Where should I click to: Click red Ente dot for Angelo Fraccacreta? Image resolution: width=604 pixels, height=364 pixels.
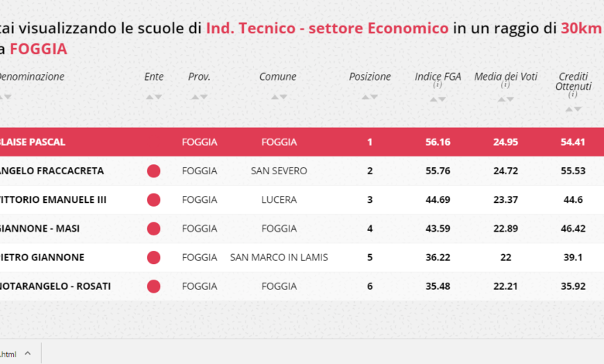pos(153,171)
